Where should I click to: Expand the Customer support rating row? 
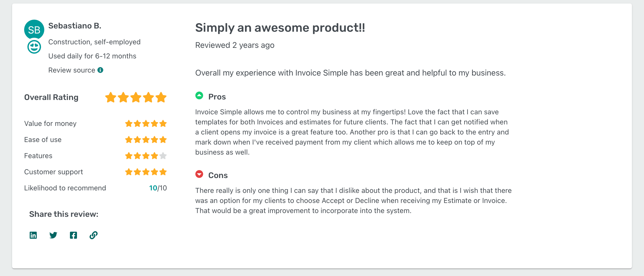click(x=54, y=172)
